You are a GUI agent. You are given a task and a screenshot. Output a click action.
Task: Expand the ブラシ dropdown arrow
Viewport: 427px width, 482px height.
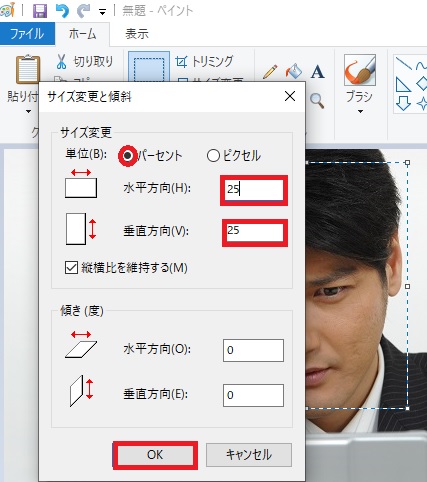click(360, 112)
